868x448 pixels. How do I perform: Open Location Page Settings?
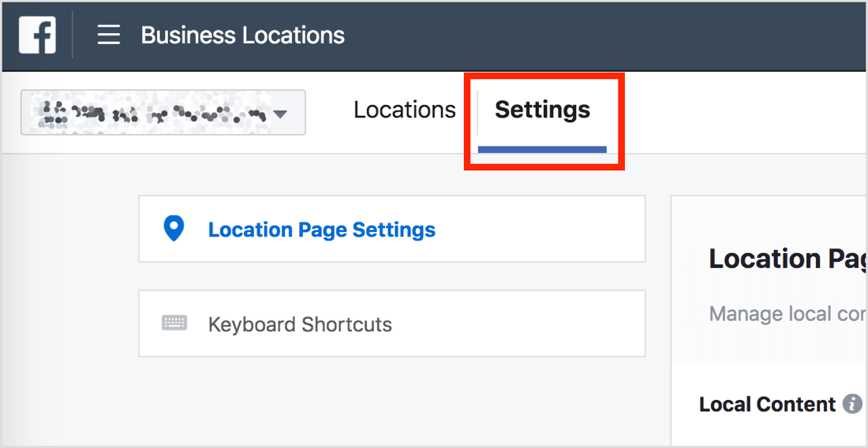[x=322, y=230]
